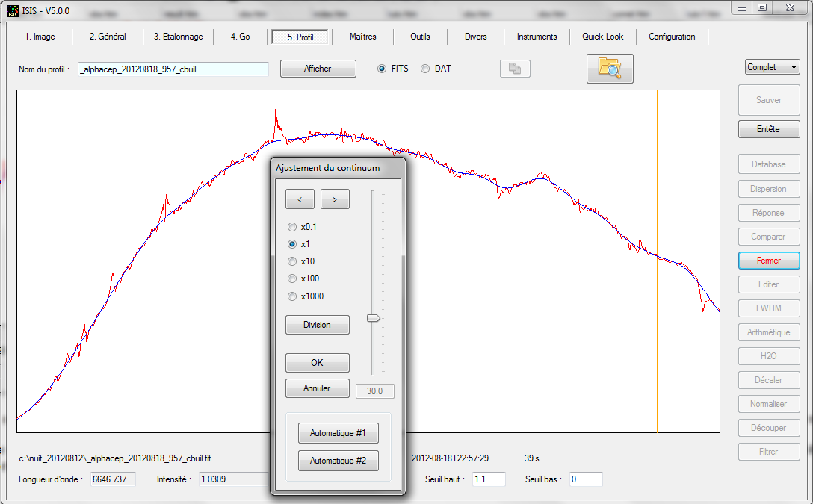Click the timestamp '2012-08-18T22:57:29'
This screenshot has height=504, width=813.
coord(450,458)
